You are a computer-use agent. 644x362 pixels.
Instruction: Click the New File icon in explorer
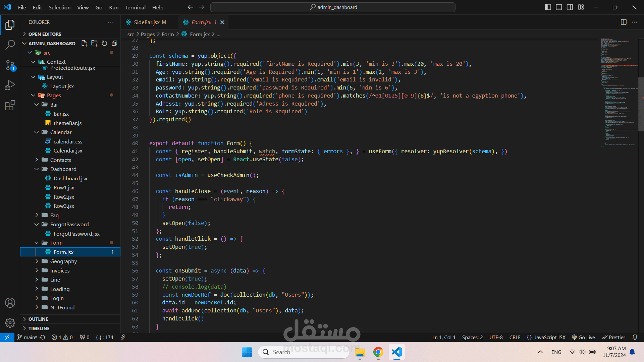pyautogui.click(x=84, y=43)
